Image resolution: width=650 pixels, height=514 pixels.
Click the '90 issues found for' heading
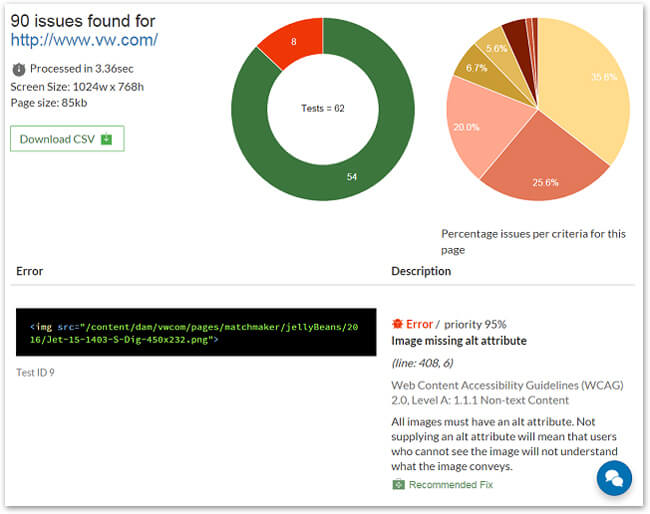pyautogui.click(x=83, y=21)
